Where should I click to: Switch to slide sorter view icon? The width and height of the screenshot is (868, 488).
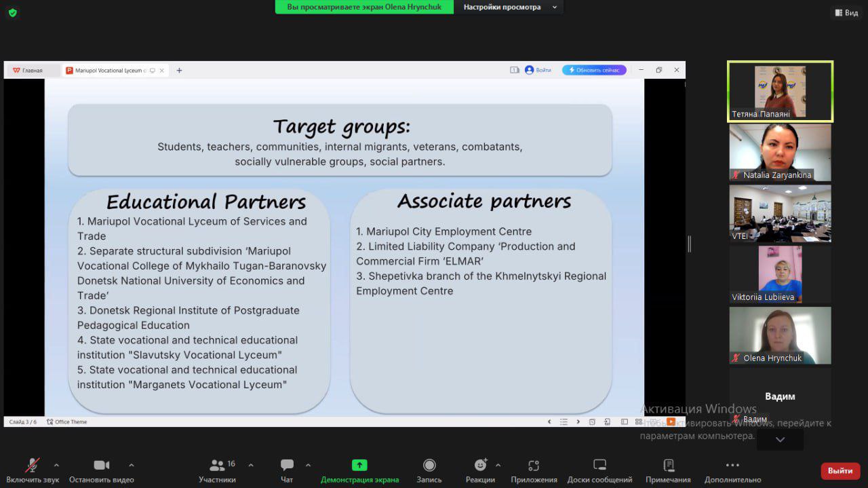point(639,421)
